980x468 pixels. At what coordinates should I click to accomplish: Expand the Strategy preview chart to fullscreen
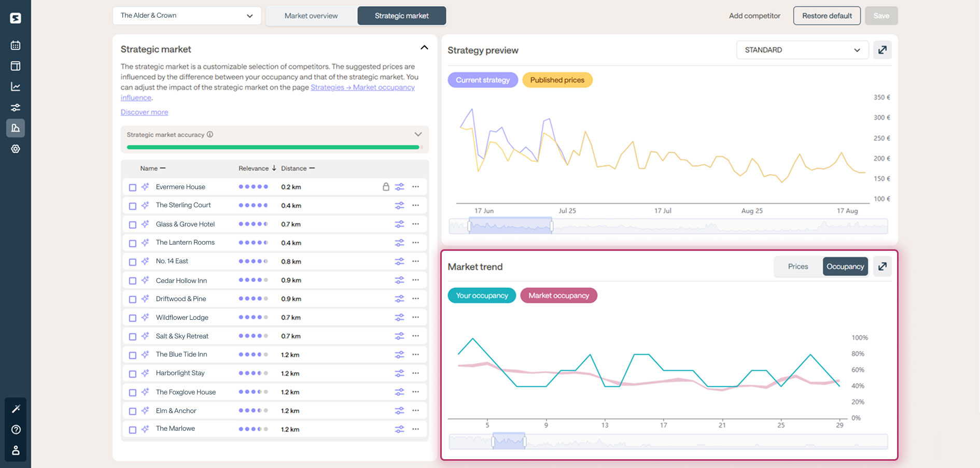tap(882, 50)
